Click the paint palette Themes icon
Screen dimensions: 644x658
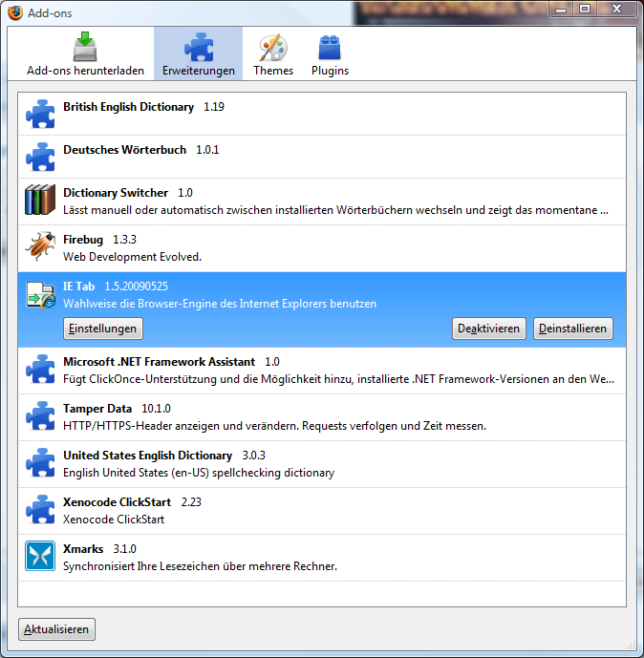coord(273,48)
